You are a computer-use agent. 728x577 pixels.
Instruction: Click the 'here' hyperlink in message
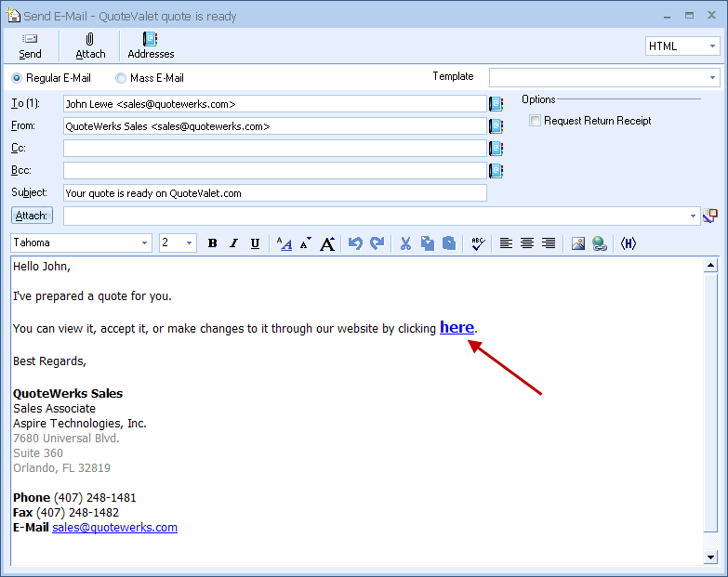point(457,327)
